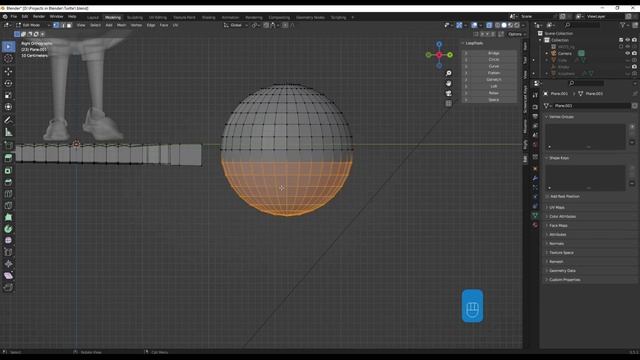The height and width of the screenshot is (360, 640).
Task: Click the viewport zoom magnifier icon
Action: point(449,73)
